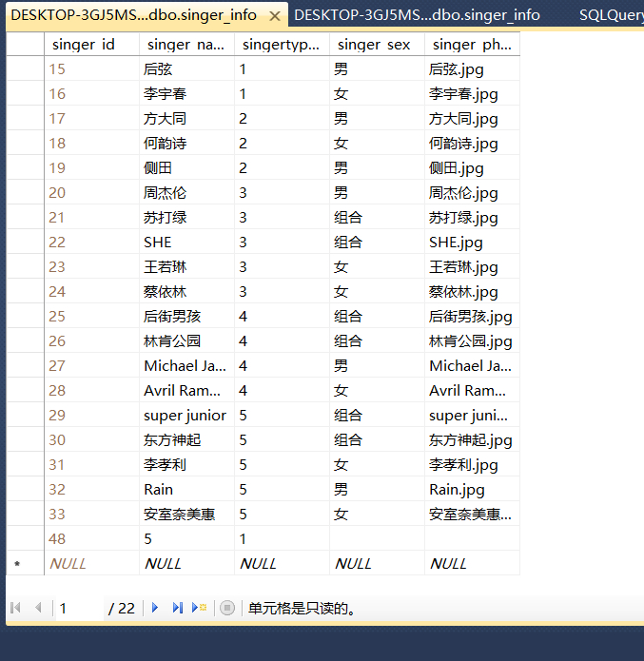Close the active singer_info tab
This screenshot has width=644, height=661.
[x=275, y=16]
